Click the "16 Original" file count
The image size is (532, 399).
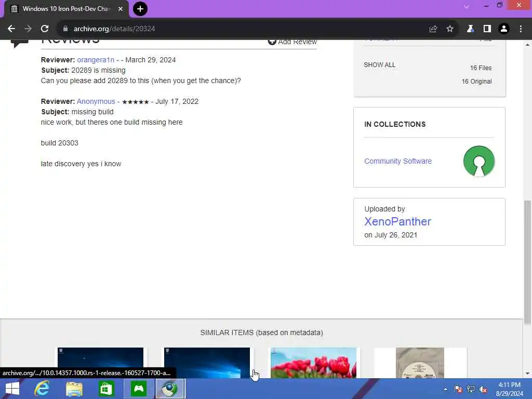tap(477, 82)
